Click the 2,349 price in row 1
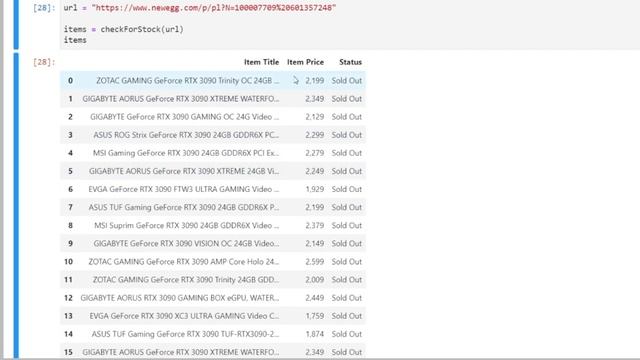Image resolution: width=640 pixels, height=360 pixels. [314, 99]
